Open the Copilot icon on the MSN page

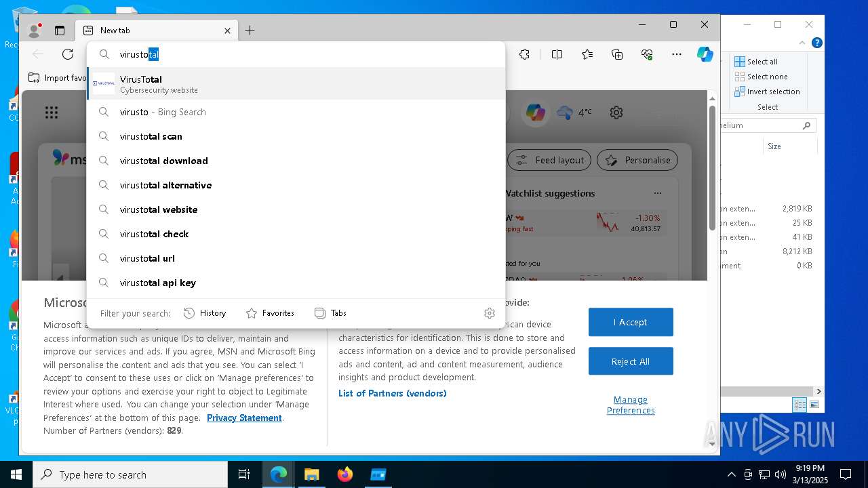click(536, 113)
